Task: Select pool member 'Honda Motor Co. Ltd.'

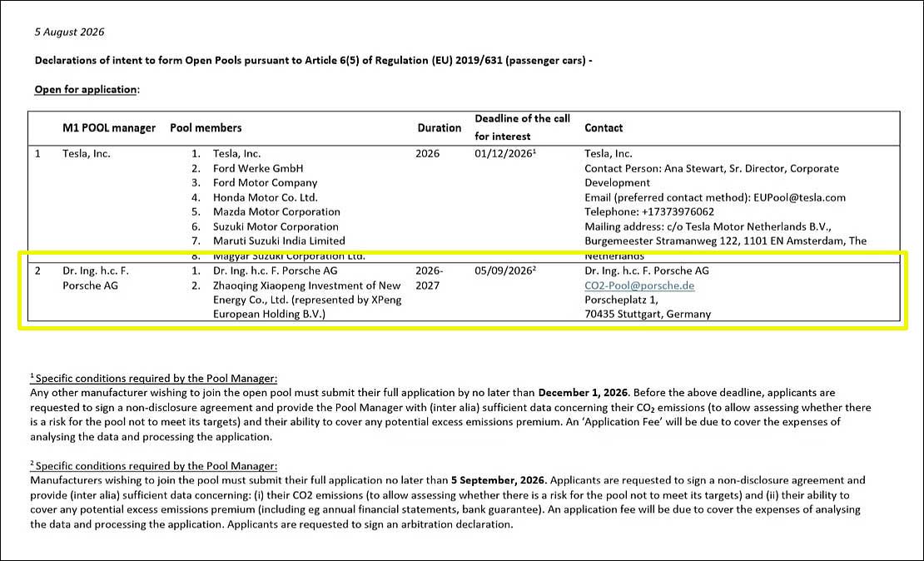Action: [x=266, y=197]
